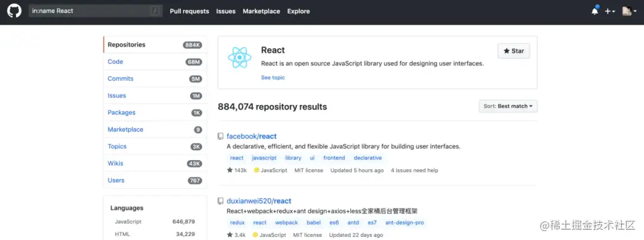Viewport: 644px width, 240px height.
Task: Focus the search field containing in:name React
Action: 95,11
